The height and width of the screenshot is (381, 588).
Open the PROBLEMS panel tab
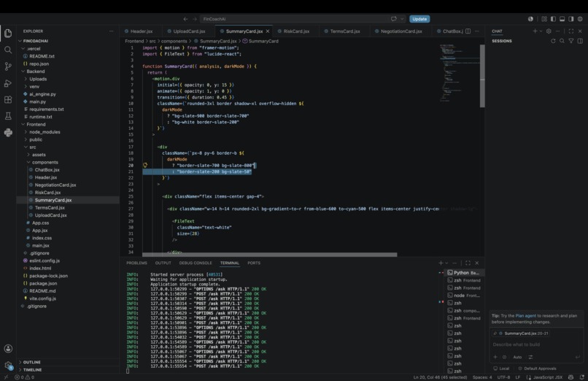coord(136,263)
